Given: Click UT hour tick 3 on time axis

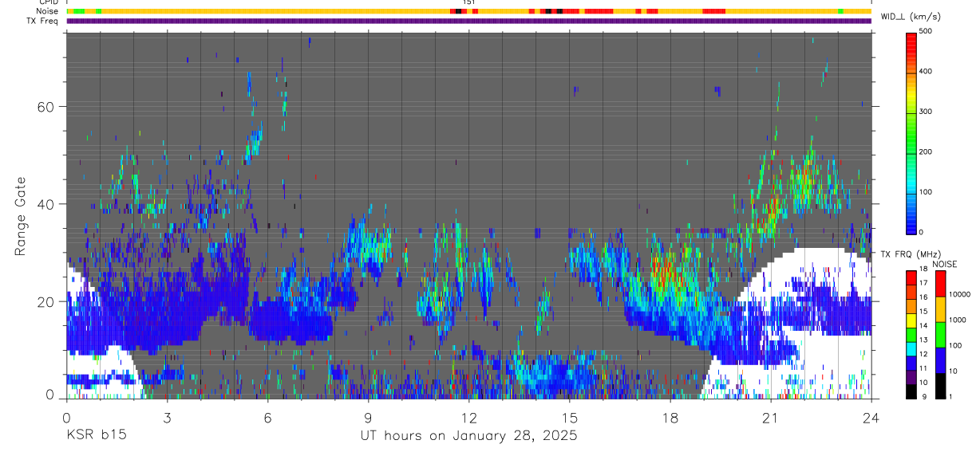Looking at the screenshot, I should (x=167, y=417).
